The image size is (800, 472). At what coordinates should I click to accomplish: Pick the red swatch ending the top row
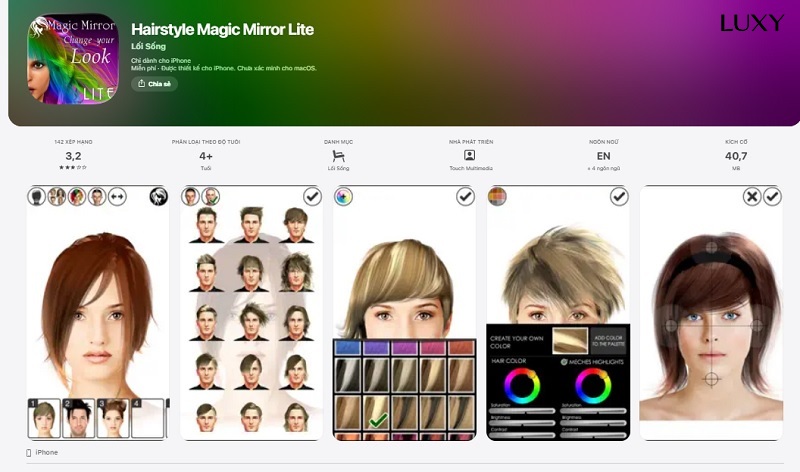(x=461, y=348)
